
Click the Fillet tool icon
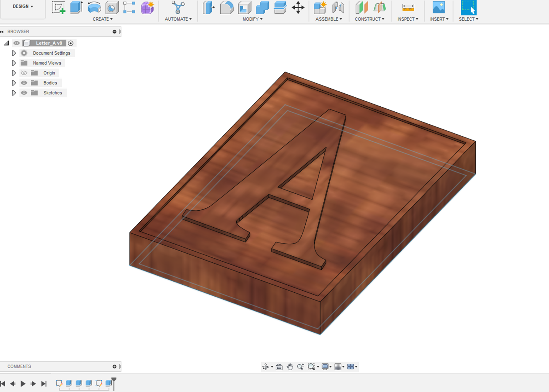[227, 8]
